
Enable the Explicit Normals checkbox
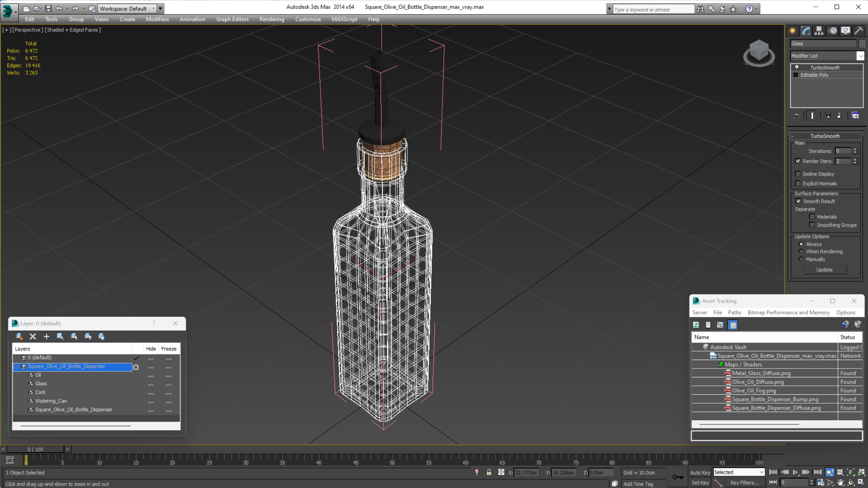pos(798,183)
